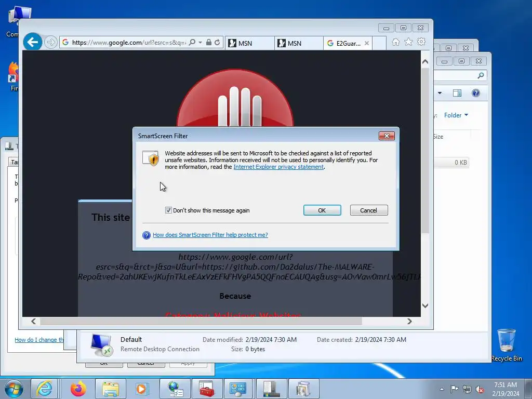
Task: Open the Windows Start menu orb
Action: [14, 389]
